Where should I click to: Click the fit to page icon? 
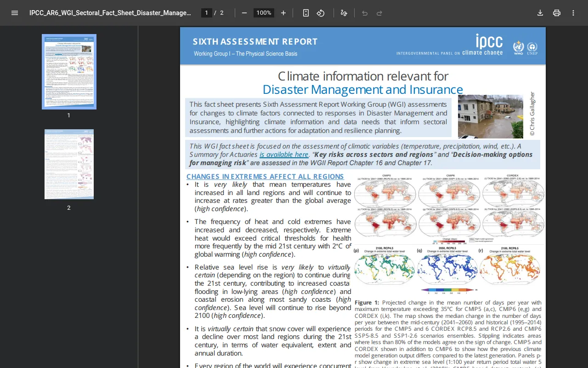pos(306,13)
